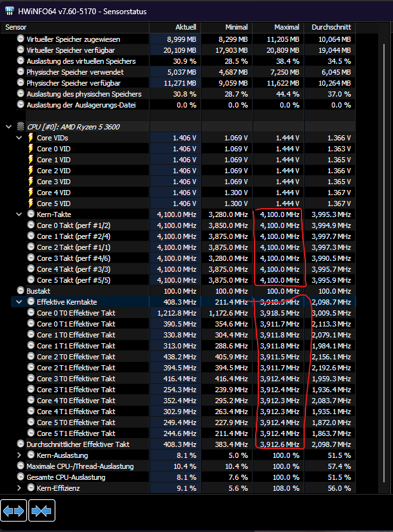Viewport: 393px width, 532px height.
Task: Click the HWiNFO64 app icon in title bar
Action: 9,11
